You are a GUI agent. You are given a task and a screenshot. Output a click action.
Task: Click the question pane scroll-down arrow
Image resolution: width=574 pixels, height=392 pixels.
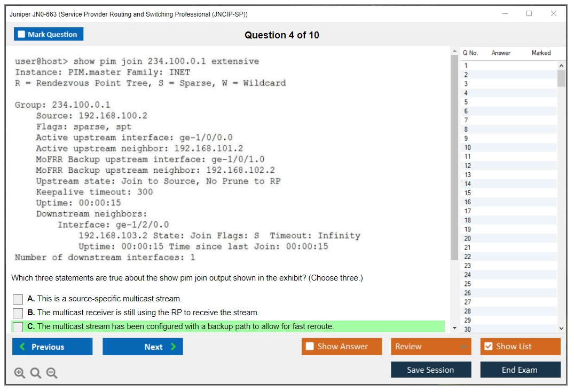[454, 328]
